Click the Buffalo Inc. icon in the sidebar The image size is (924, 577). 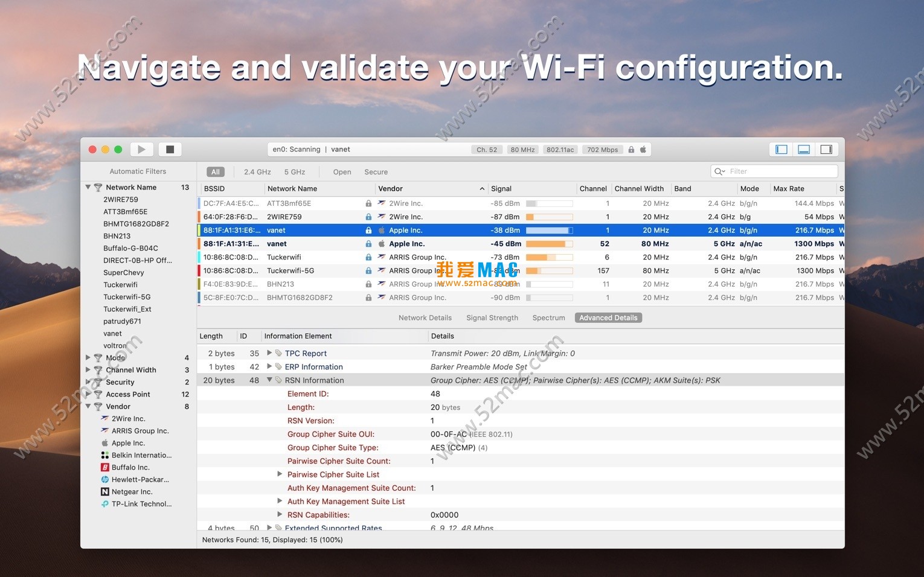(x=105, y=467)
